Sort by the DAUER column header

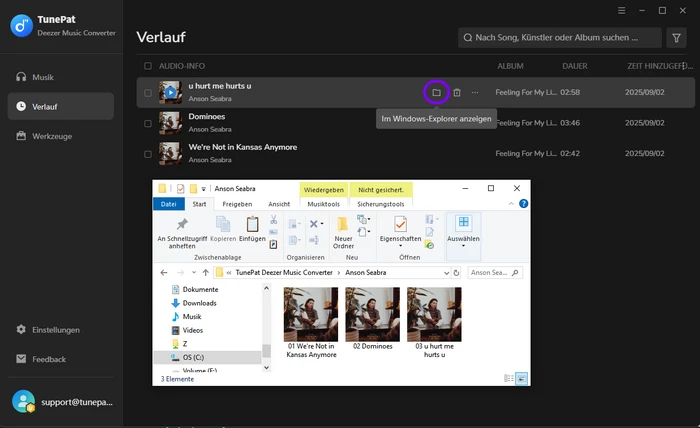[575, 66]
